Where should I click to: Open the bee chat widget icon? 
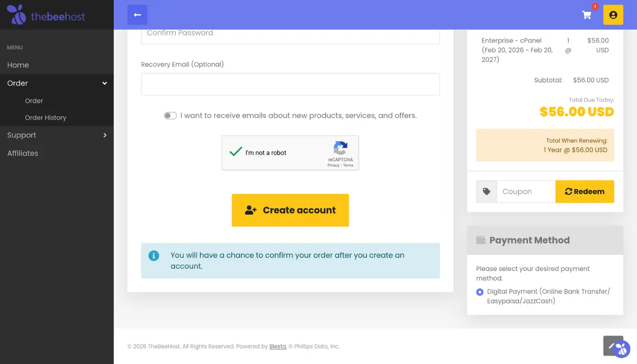(621, 349)
